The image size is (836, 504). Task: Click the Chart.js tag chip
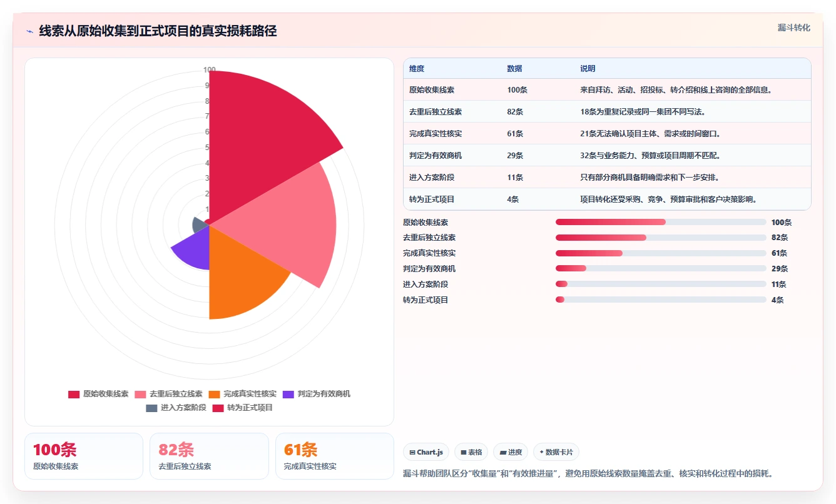coord(426,452)
